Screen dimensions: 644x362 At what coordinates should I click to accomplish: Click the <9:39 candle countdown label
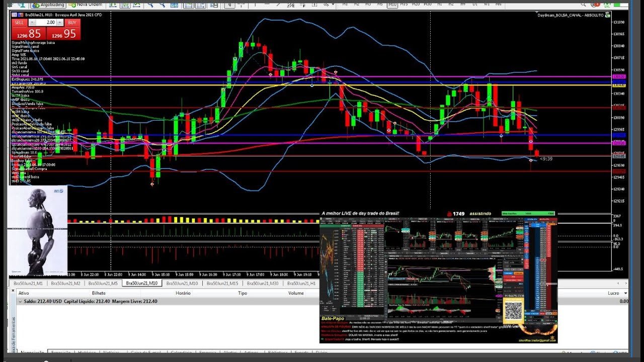tap(546, 159)
